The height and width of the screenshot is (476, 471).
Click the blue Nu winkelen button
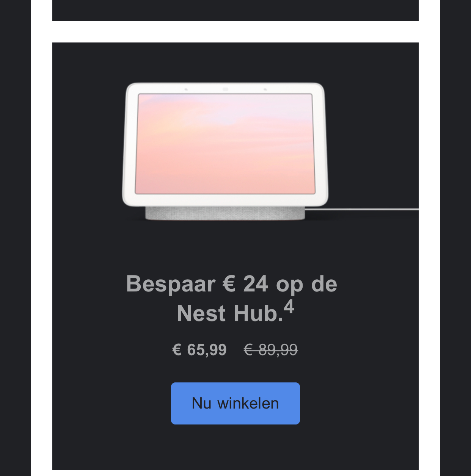coord(235,403)
